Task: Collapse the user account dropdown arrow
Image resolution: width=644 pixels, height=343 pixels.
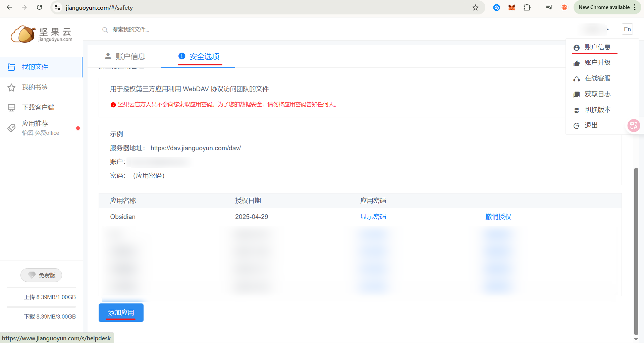Action: click(607, 30)
